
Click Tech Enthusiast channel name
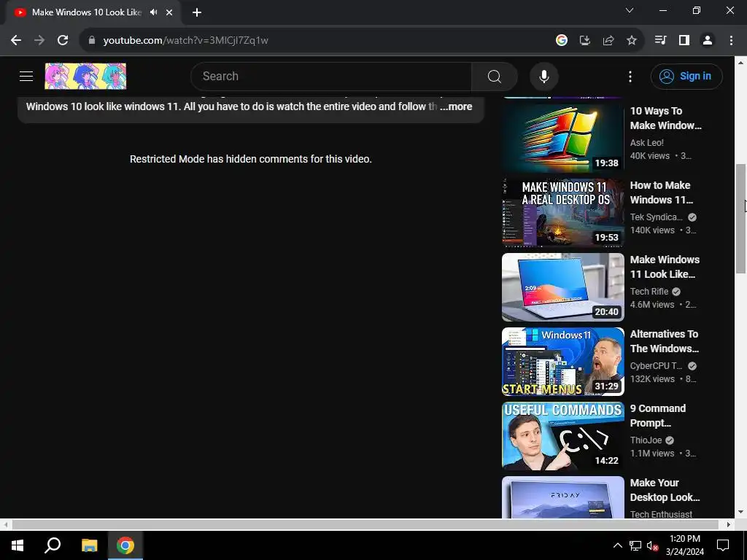click(661, 514)
